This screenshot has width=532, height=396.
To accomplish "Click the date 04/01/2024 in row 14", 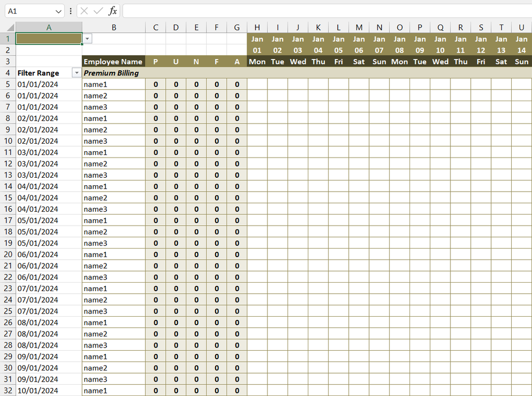I will click(49, 186).
